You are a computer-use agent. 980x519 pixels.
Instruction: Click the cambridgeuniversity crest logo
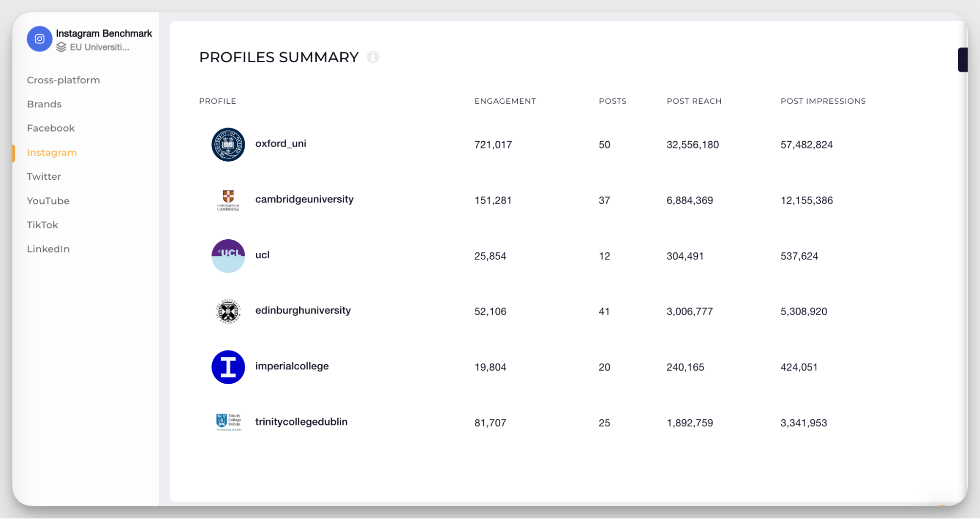(x=228, y=200)
